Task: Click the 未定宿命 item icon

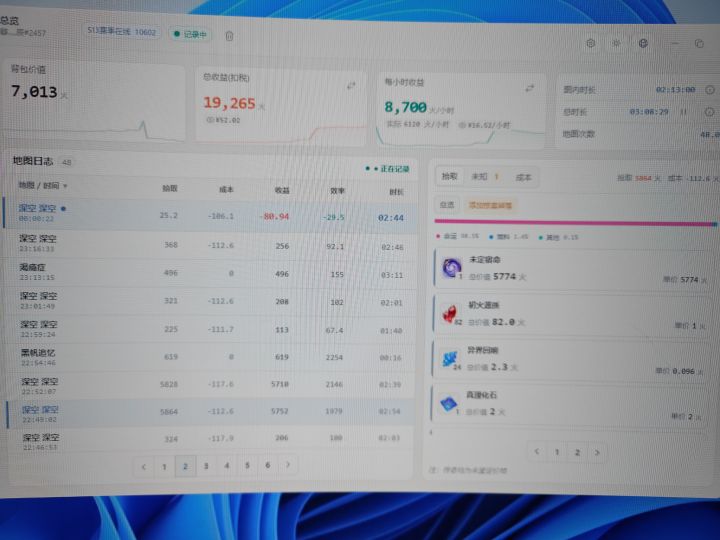Action: [x=452, y=267]
